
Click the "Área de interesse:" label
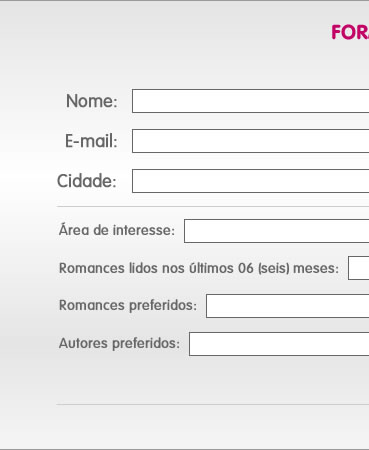117,230
